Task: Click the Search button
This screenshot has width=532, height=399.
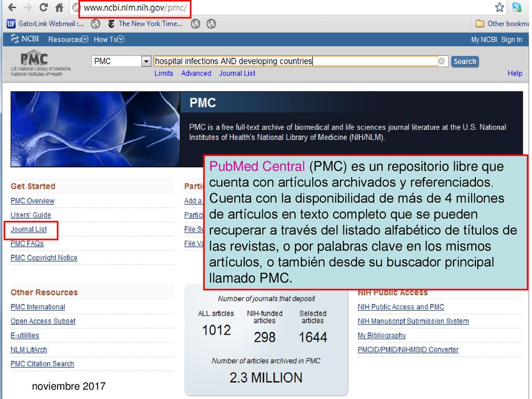Action: pyautogui.click(x=465, y=61)
